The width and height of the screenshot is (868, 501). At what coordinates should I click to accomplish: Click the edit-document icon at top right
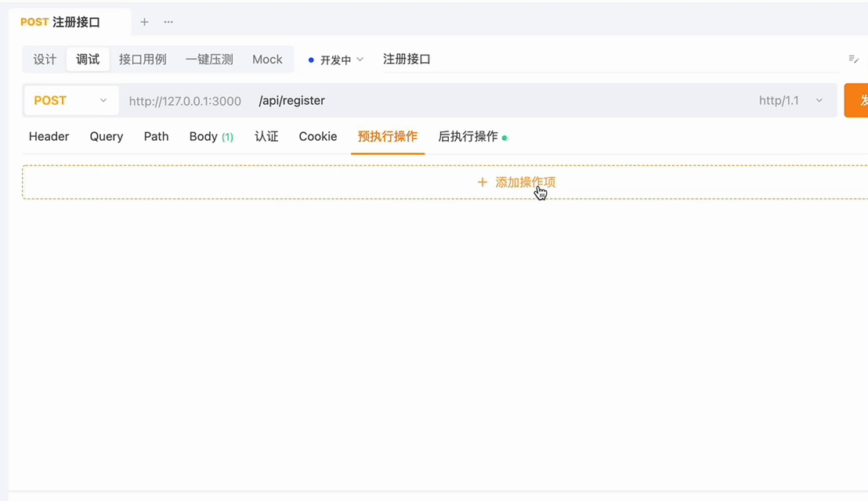point(854,59)
